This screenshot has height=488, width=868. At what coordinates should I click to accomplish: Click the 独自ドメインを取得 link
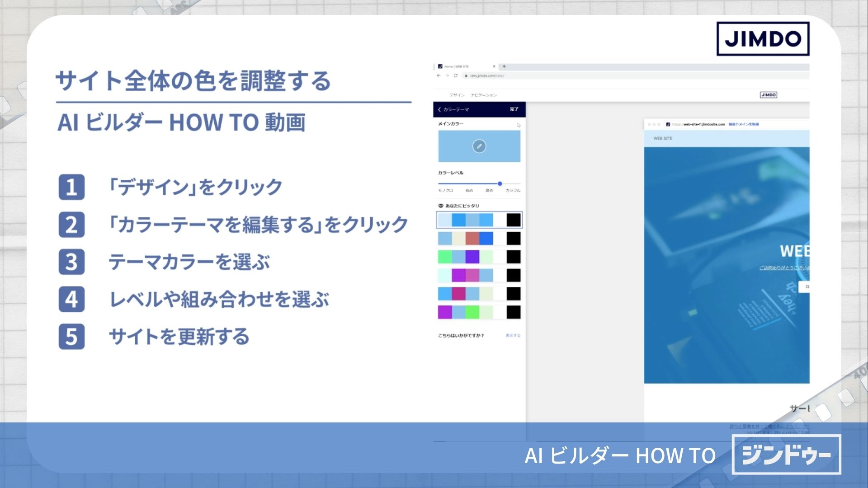(x=744, y=124)
